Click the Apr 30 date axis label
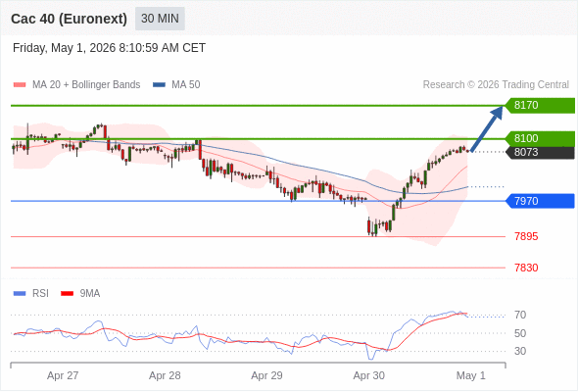 coord(368,375)
